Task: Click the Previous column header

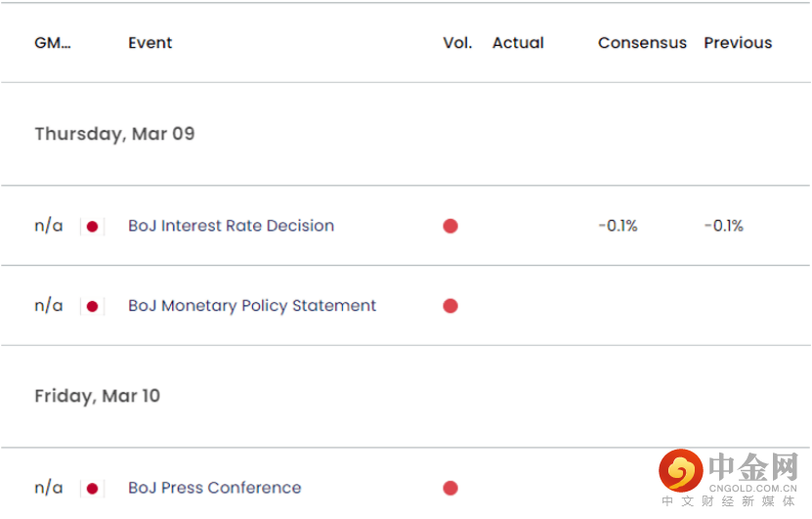Action: click(738, 43)
